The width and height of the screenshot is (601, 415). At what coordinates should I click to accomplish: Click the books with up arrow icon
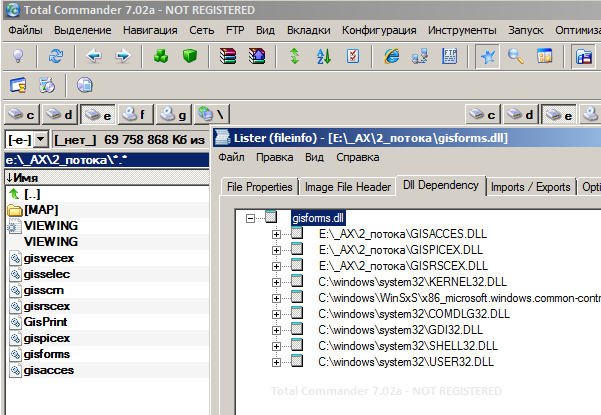[x=257, y=56]
